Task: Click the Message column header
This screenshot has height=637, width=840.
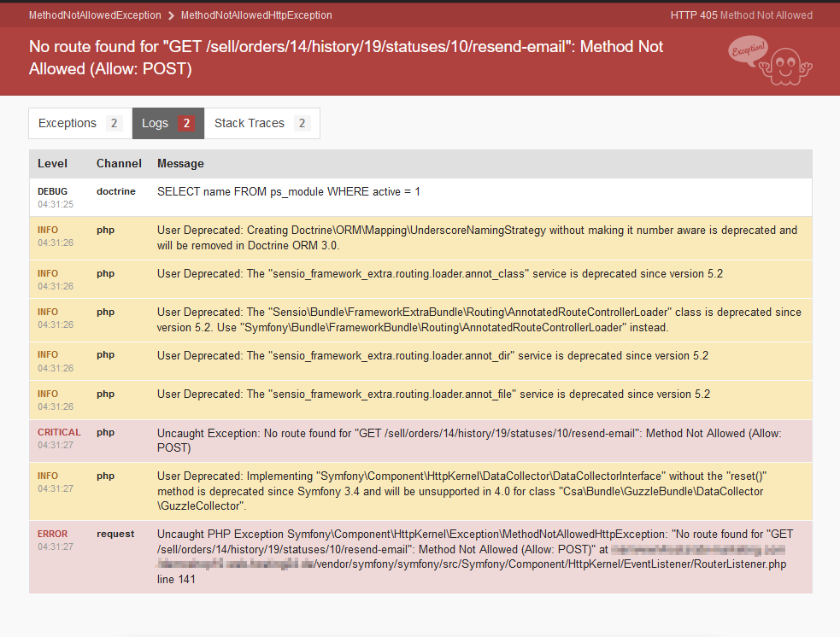Action: (180, 164)
